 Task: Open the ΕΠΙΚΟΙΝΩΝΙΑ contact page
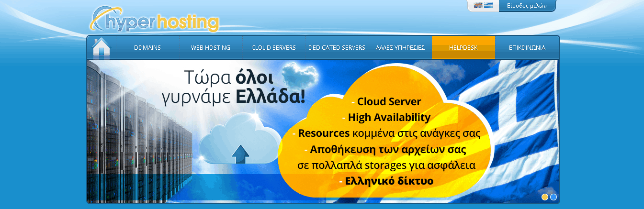tap(527, 48)
